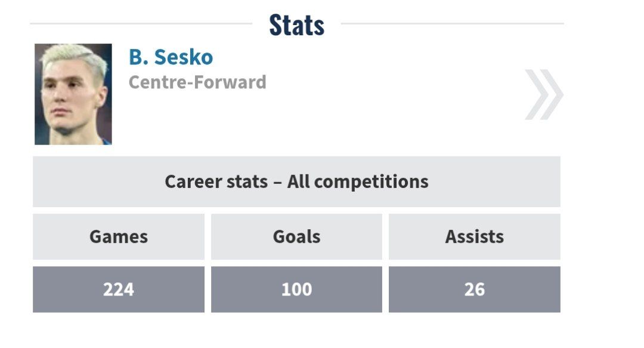Click the 'All competitions' text in header

[x=358, y=181]
